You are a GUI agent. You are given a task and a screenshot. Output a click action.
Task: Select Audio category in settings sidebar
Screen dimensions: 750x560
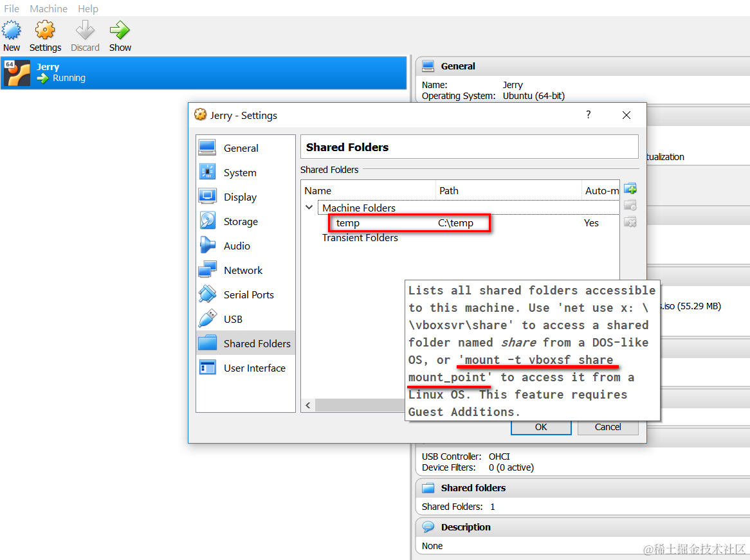pyautogui.click(x=246, y=246)
